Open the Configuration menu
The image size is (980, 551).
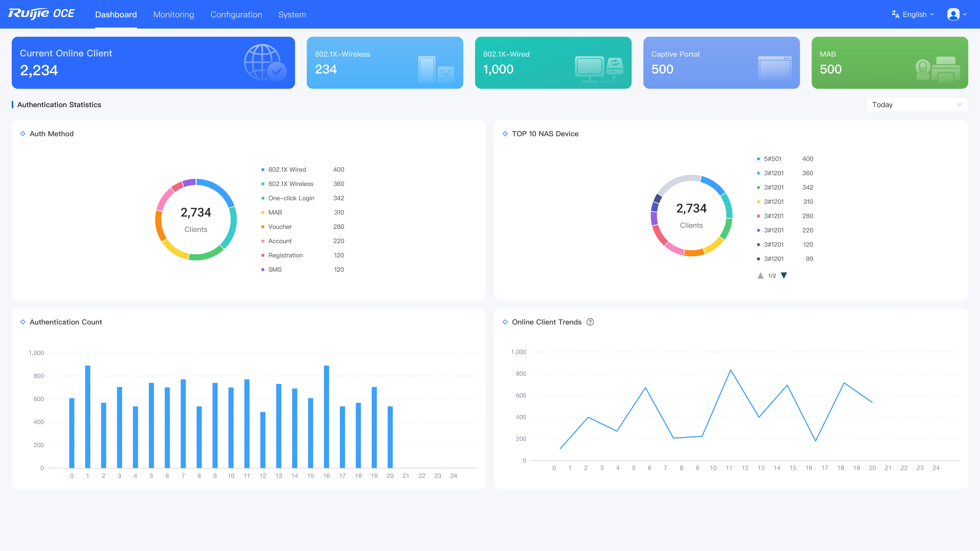click(x=236, y=14)
